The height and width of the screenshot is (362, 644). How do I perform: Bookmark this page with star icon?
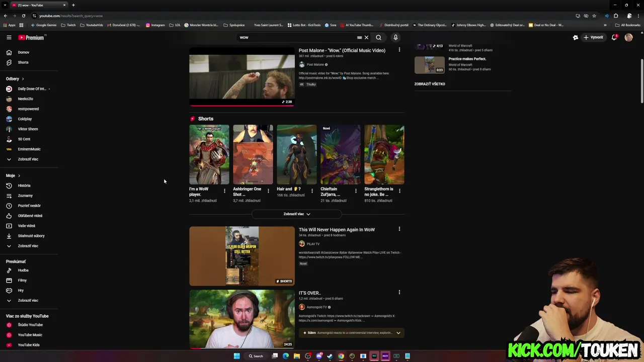(x=594, y=16)
